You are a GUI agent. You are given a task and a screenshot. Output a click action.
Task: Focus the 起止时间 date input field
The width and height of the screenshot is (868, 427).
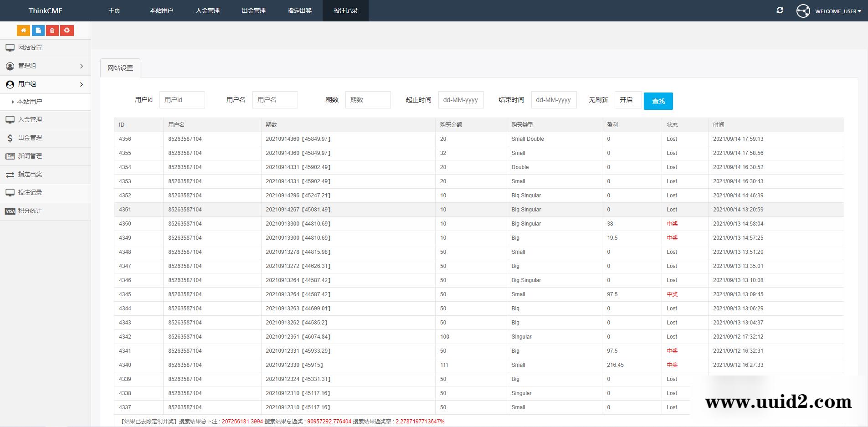[x=461, y=100]
